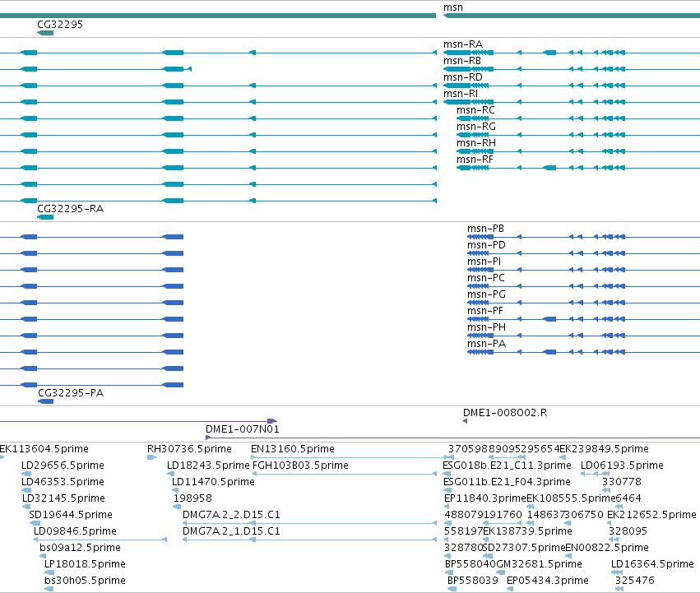Choose the DMG7A.2_2.D15.C1 label
The height and width of the screenshot is (593, 700).
point(231,515)
